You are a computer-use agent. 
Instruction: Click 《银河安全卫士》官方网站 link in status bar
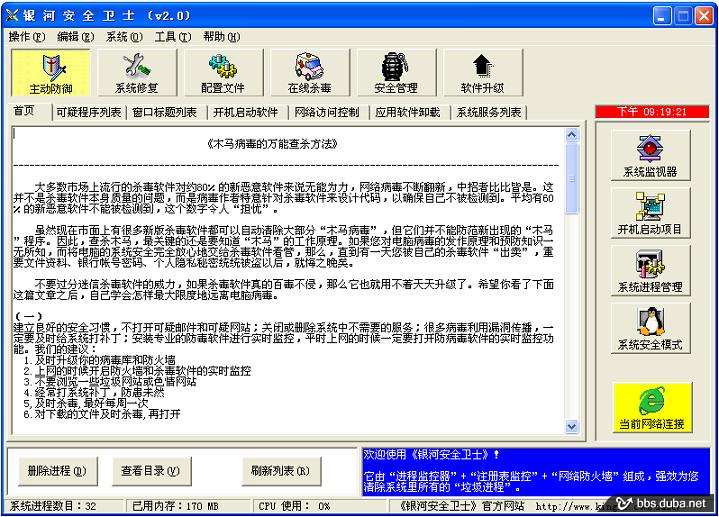point(461,506)
